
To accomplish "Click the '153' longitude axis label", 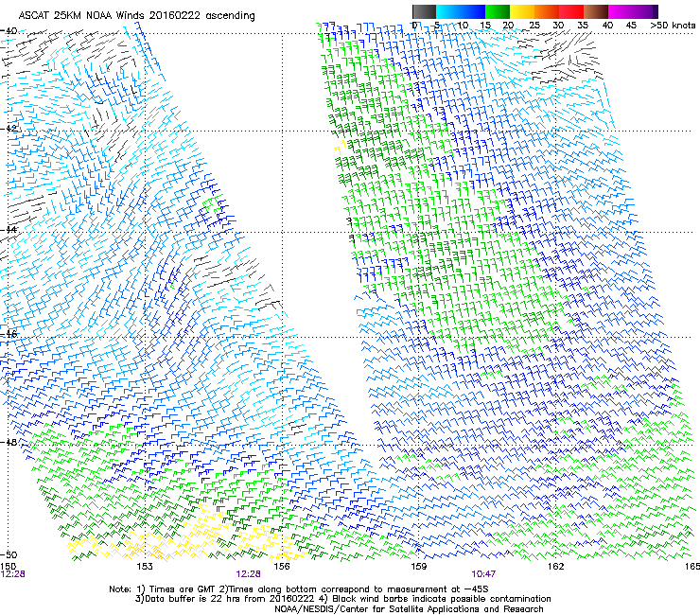I will (x=145, y=567).
